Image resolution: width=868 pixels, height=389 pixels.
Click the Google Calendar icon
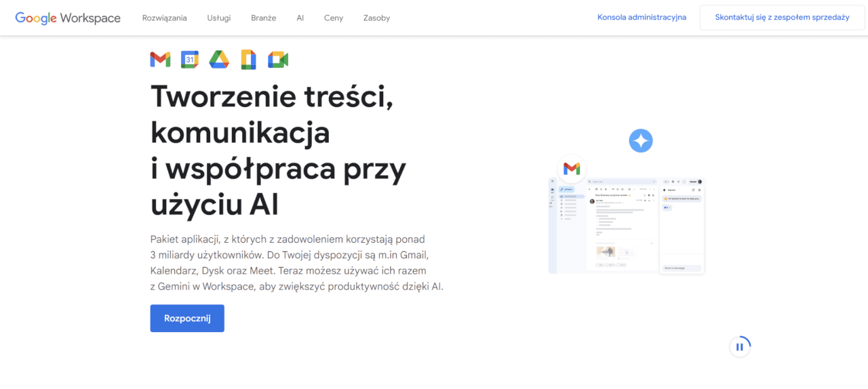click(x=190, y=60)
